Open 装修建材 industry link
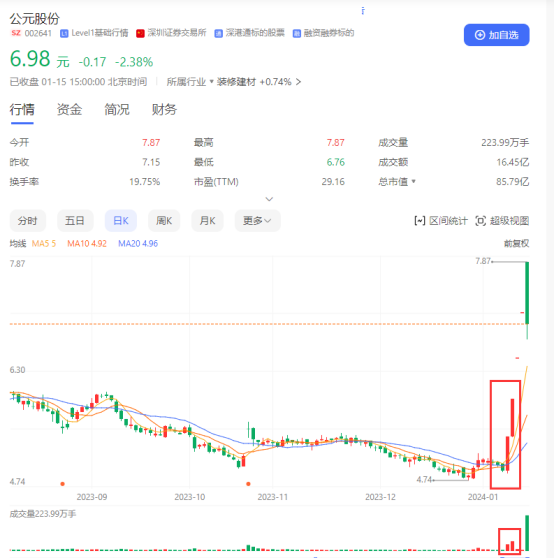 tap(236, 82)
